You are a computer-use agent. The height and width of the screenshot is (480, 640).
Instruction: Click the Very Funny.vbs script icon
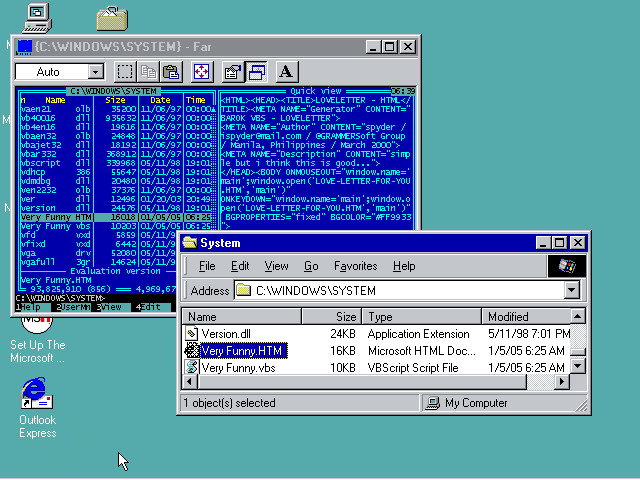pyautogui.click(x=191, y=367)
